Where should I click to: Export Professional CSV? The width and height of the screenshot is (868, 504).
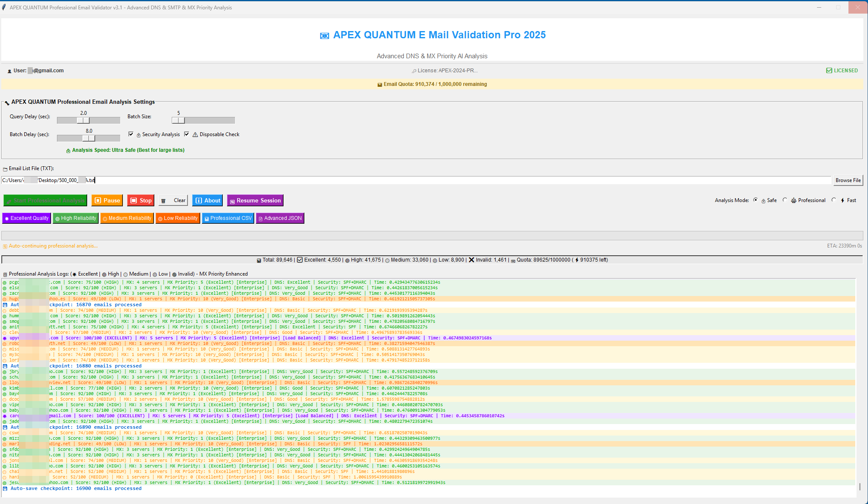pos(228,218)
